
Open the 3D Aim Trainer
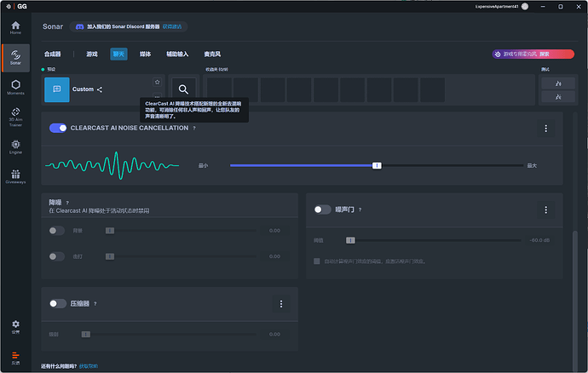click(x=15, y=115)
